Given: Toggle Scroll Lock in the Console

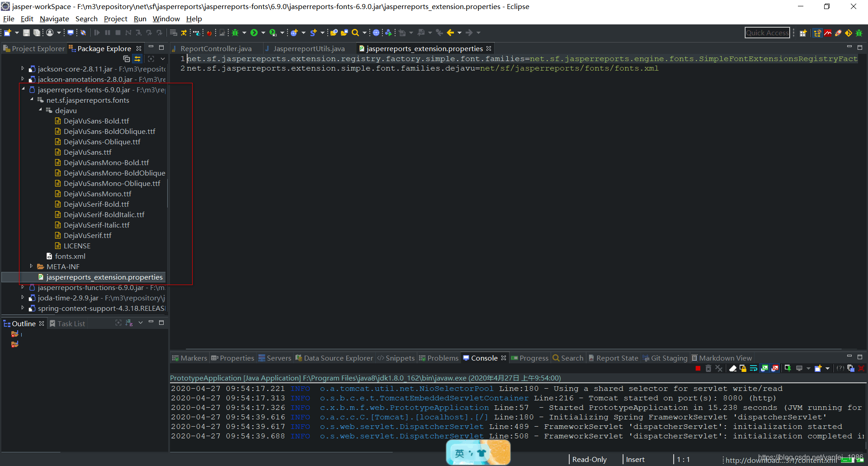Looking at the screenshot, I should coord(743,368).
